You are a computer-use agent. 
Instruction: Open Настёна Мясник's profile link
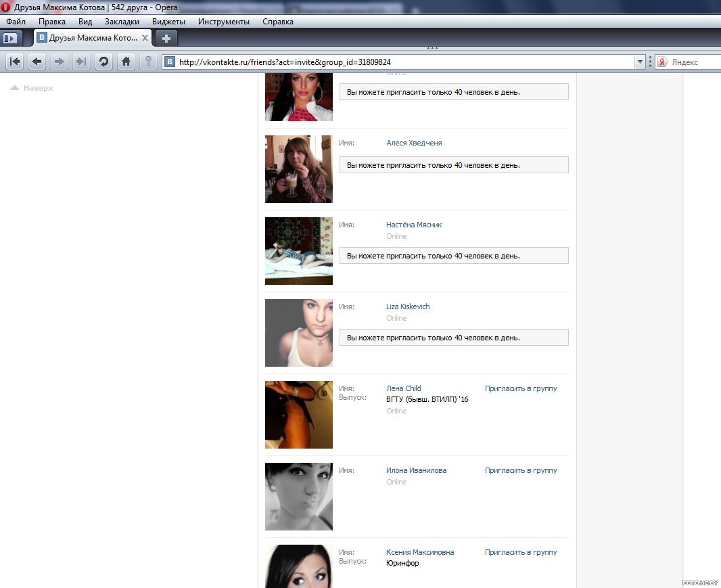point(414,225)
